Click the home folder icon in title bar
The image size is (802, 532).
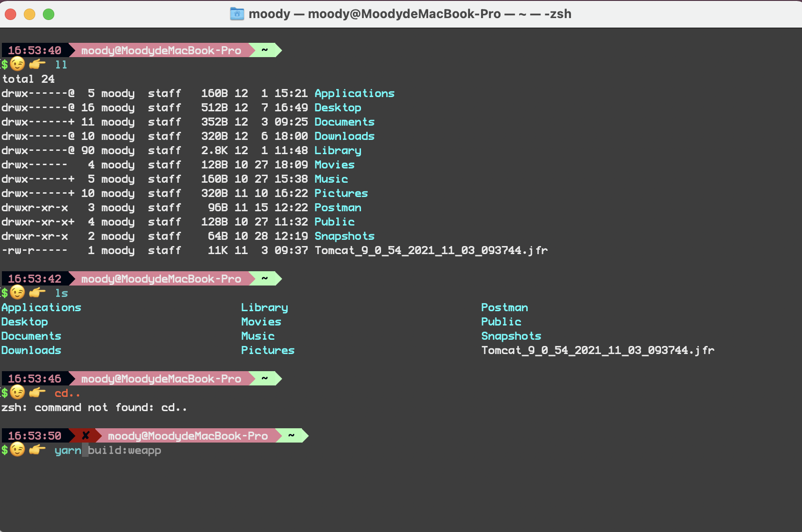click(237, 14)
